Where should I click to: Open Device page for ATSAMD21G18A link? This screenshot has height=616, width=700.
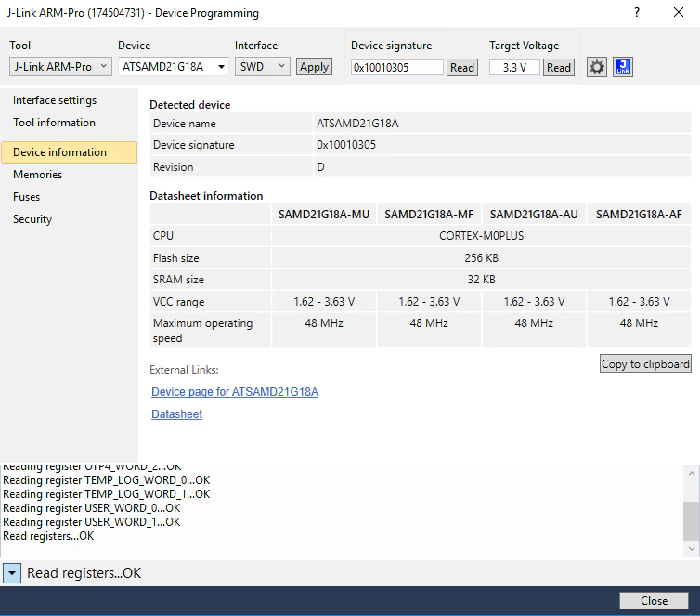235,392
